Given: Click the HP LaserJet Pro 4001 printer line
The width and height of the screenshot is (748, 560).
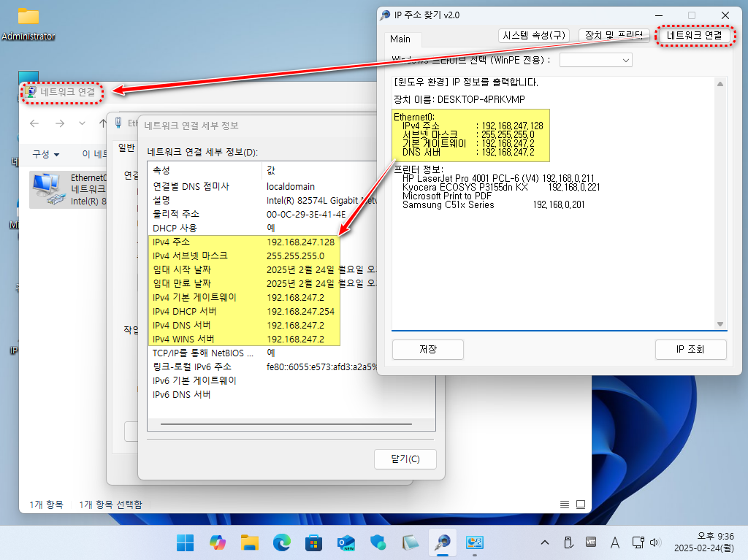Looking at the screenshot, I should 498,178.
